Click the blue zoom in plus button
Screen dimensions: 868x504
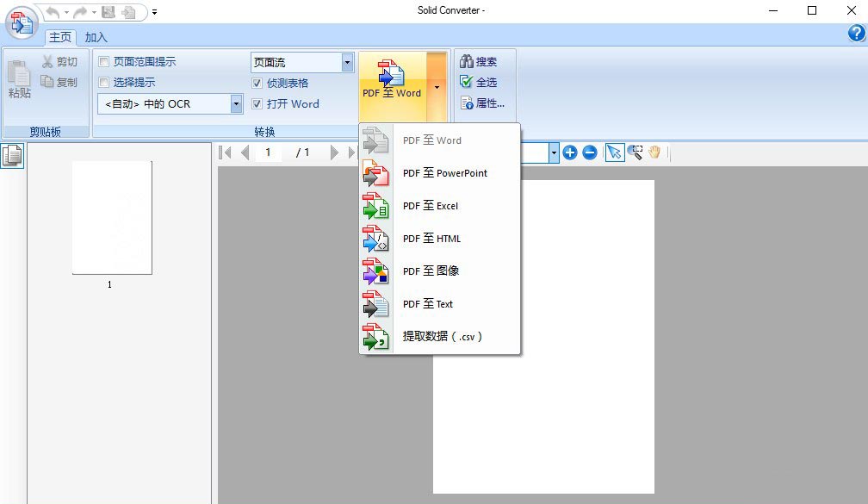pos(570,152)
